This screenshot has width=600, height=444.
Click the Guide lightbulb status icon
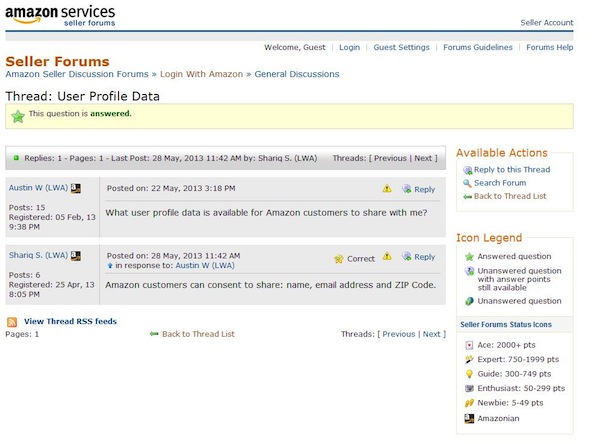point(469,374)
